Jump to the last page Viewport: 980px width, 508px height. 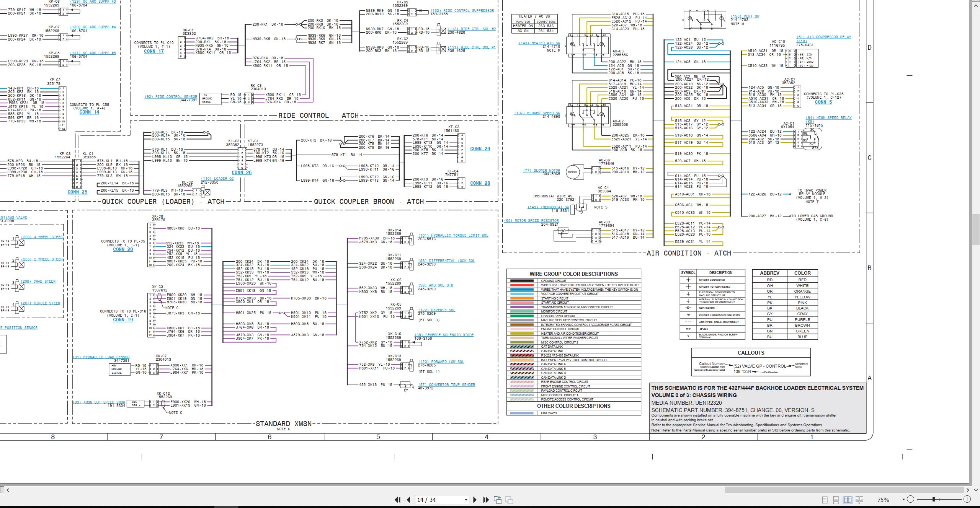point(486,500)
